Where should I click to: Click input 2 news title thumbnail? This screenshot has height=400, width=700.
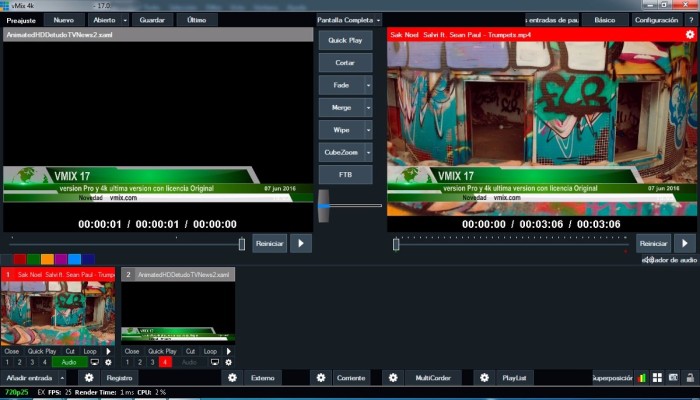178,313
